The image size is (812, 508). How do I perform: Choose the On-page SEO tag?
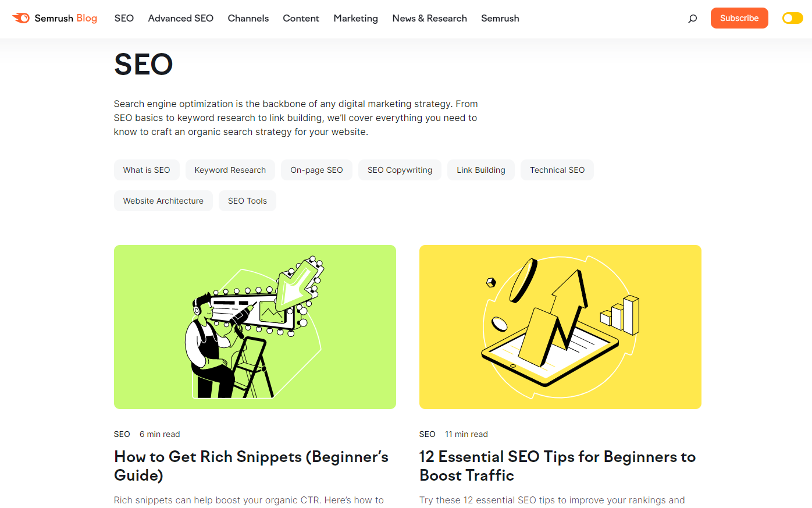pos(317,170)
